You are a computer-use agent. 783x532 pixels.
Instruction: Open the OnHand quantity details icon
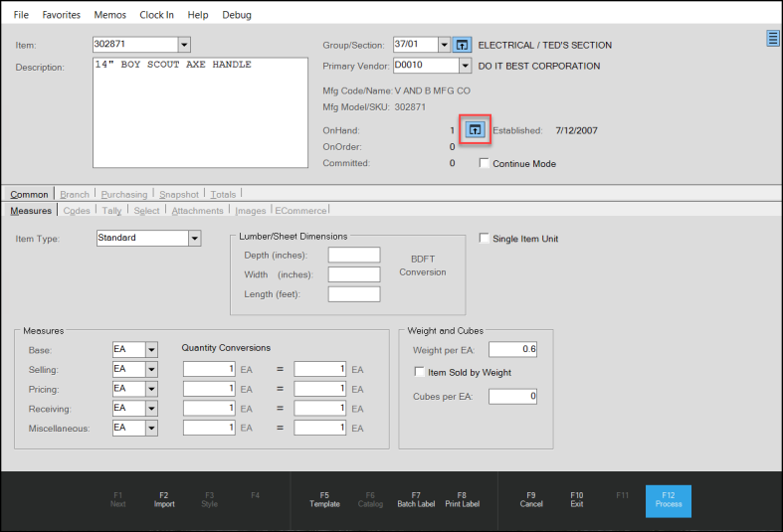pyautogui.click(x=475, y=129)
